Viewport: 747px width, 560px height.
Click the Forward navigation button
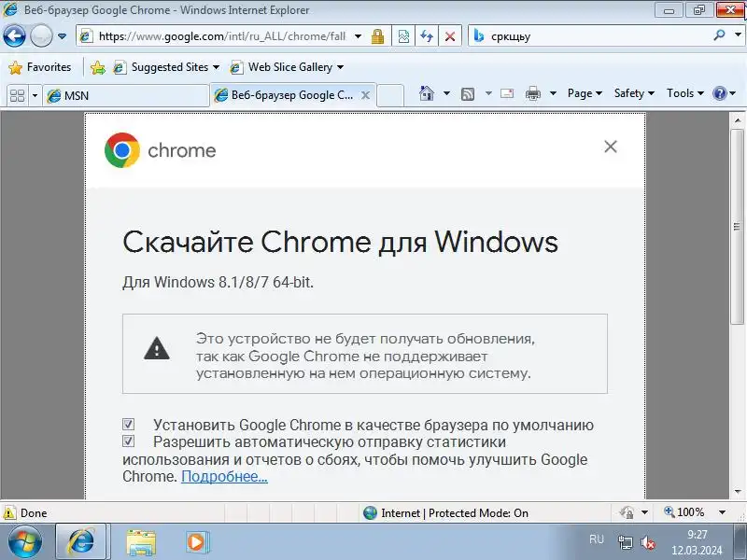[41, 35]
